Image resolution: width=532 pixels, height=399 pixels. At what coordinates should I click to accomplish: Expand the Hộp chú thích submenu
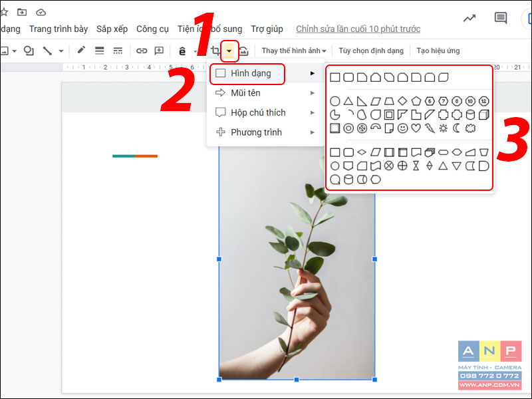265,112
